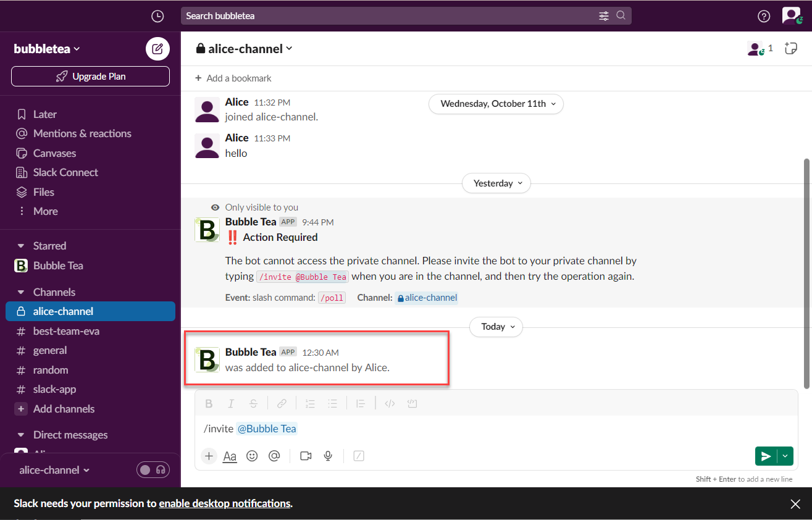Mention someone with the @ icon
812x520 pixels.
[274, 456]
